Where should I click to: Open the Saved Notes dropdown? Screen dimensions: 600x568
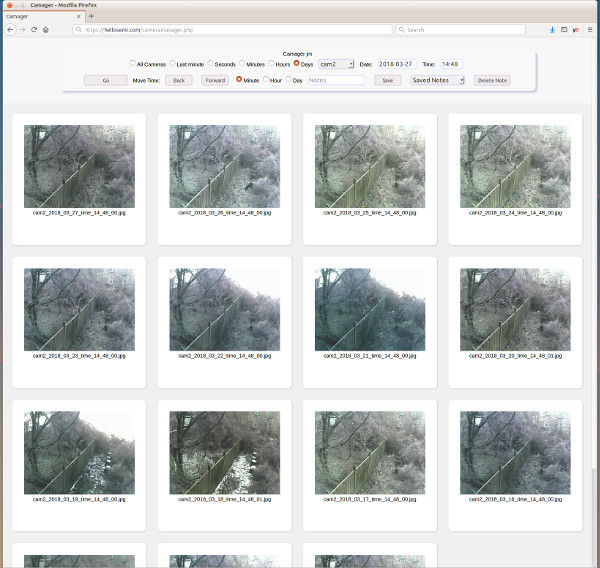click(x=437, y=80)
